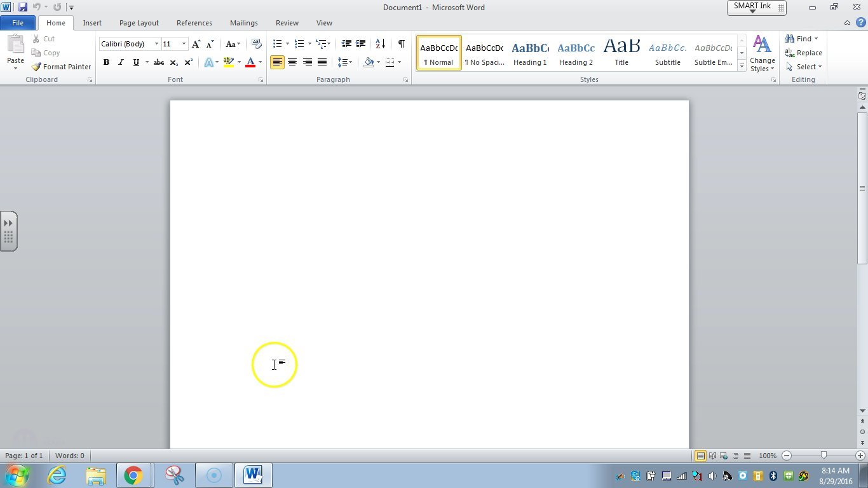The width and height of the screenshot is (868, 488).
Task: Expand the Line spacing options
Action: click(350, 62)
